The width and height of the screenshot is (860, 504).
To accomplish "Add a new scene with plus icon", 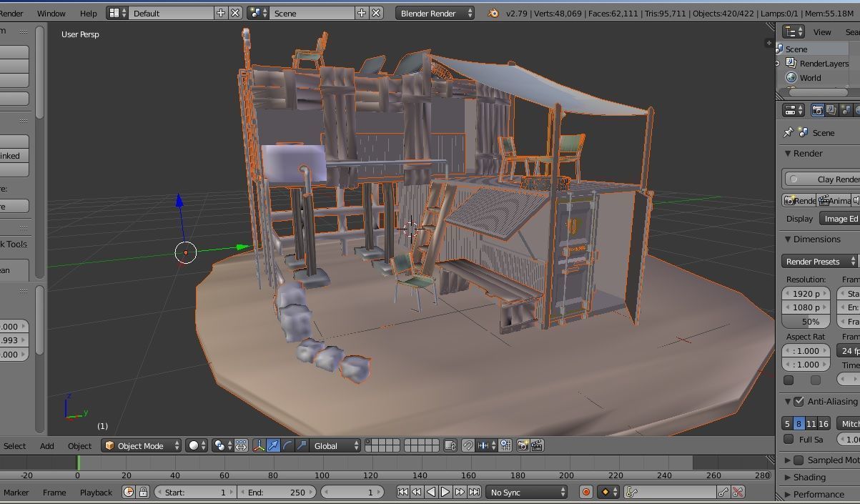I will point(362,13).
